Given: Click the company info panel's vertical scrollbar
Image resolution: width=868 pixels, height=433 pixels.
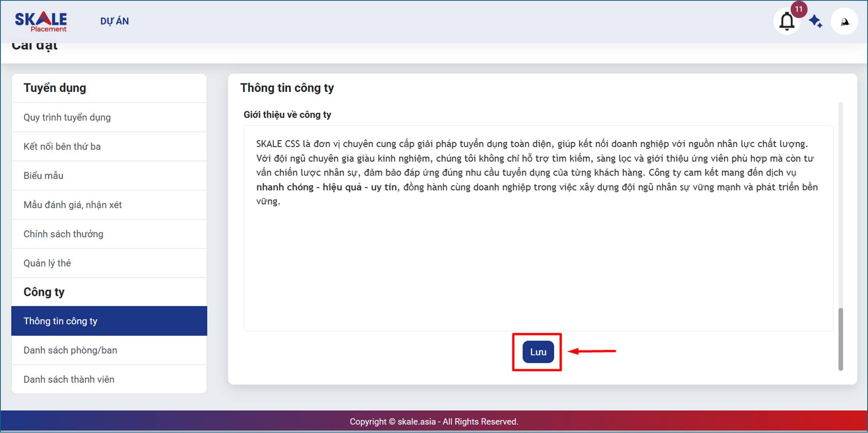Looking at the screenshot, I should [x=841, y=338].
